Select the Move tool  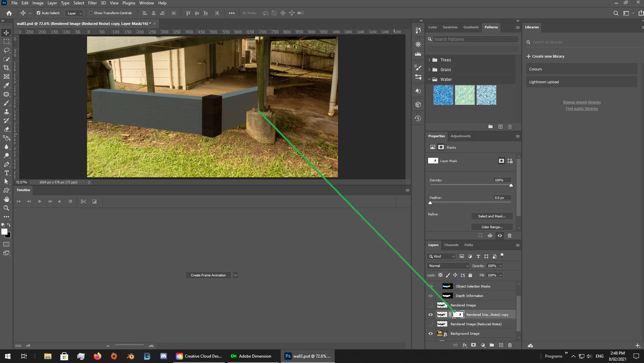tap(6, 33)
